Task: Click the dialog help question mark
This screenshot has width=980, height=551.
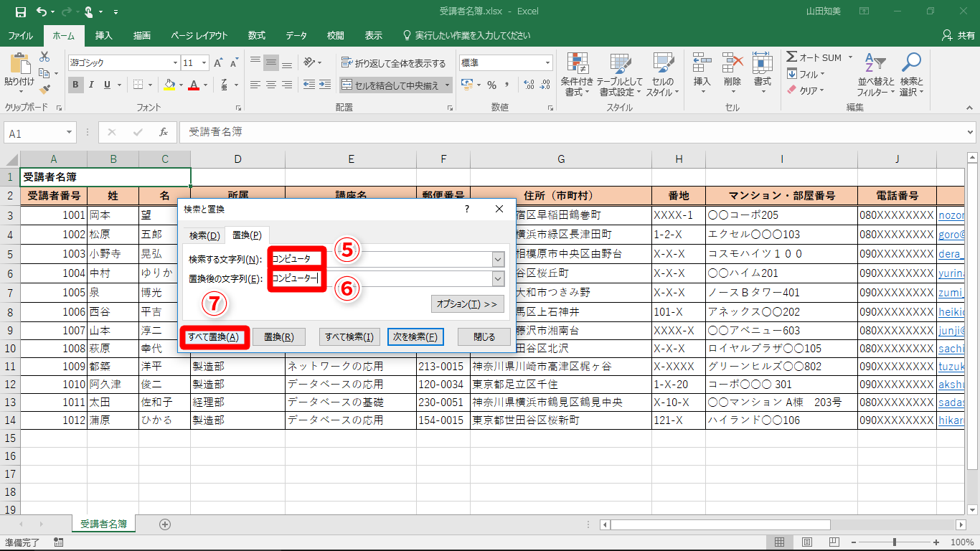Action: click(467, 209)
